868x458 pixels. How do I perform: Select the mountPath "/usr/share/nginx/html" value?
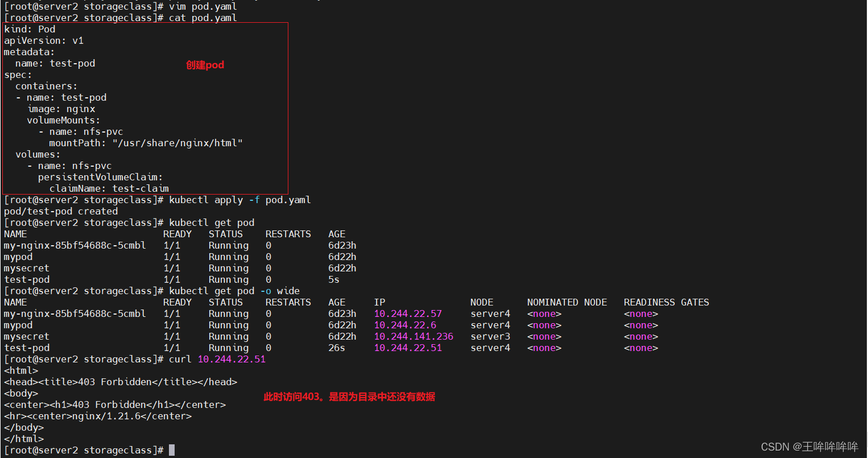click(x=177, y=143)
